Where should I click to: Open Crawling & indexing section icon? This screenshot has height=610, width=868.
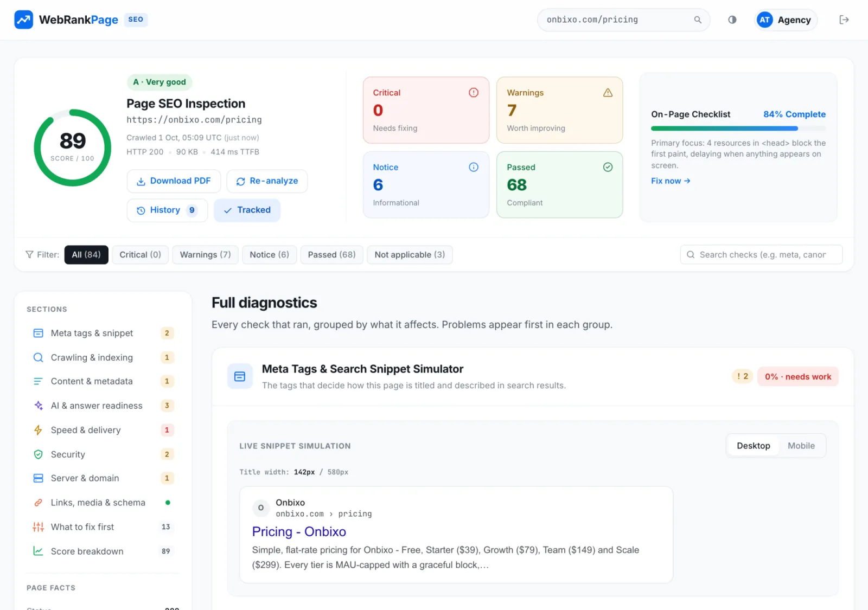(38, 357)
